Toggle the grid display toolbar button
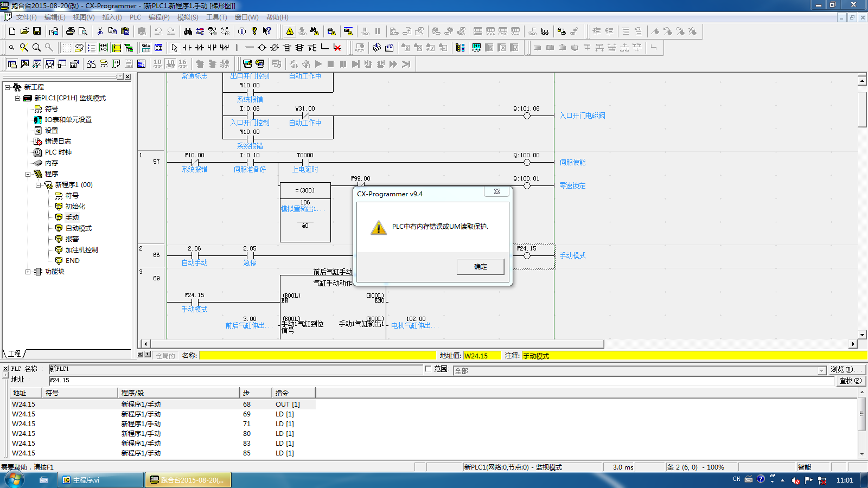868x488 pixels. pos(66,48)
